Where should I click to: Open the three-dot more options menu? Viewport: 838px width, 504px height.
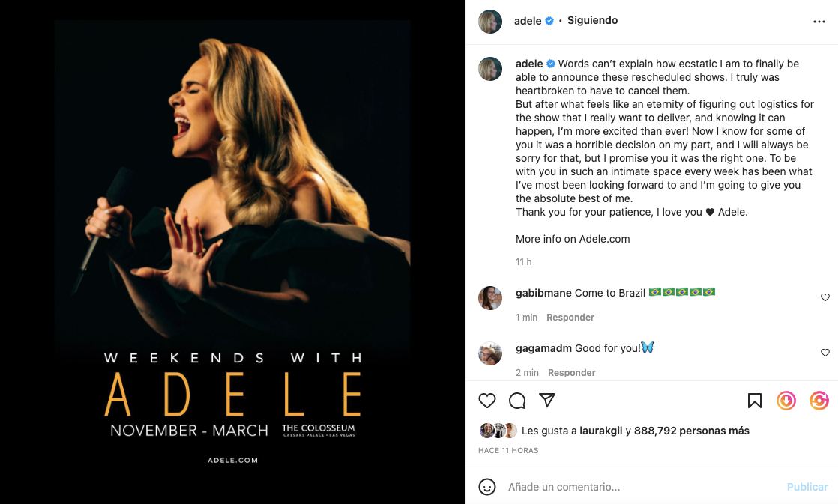pos(819,22)
